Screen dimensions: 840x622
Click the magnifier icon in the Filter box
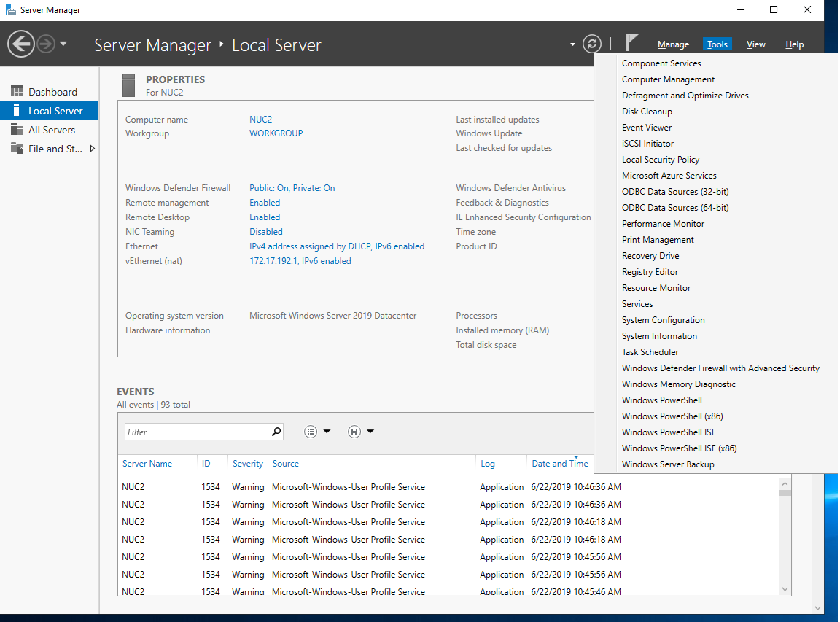[x=276, y=431]
